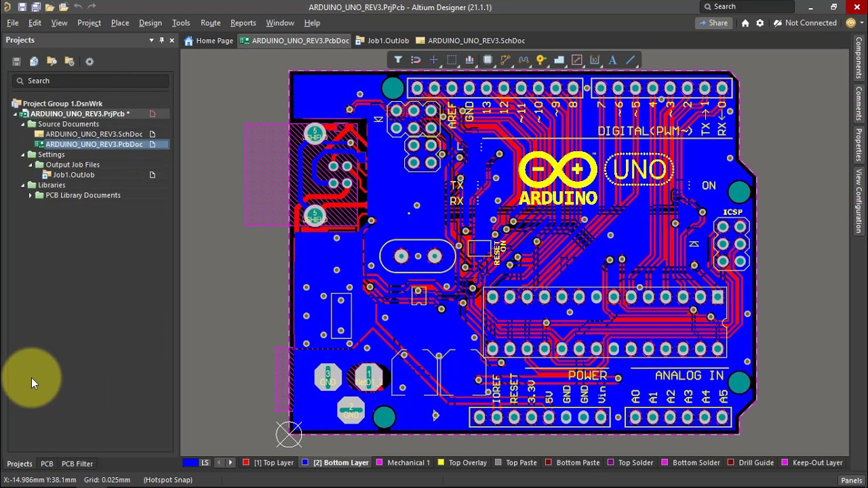Open Projects panel dropdown arrow
This screenshot has width=868, height=488.
pyautogui.click(x=151, y=41)
